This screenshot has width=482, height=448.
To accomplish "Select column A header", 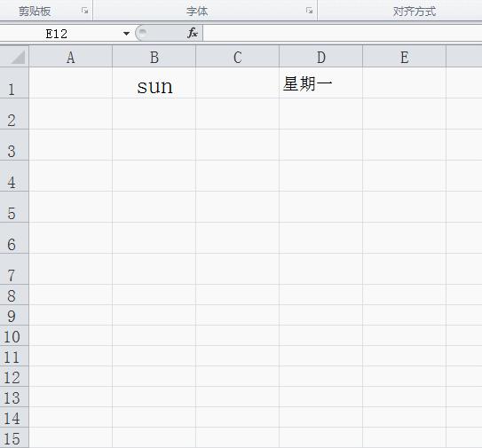I will pos(71,57).
